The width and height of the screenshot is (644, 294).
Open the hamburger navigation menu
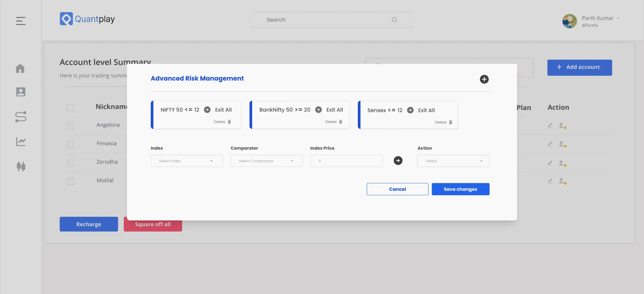(20, 21)
